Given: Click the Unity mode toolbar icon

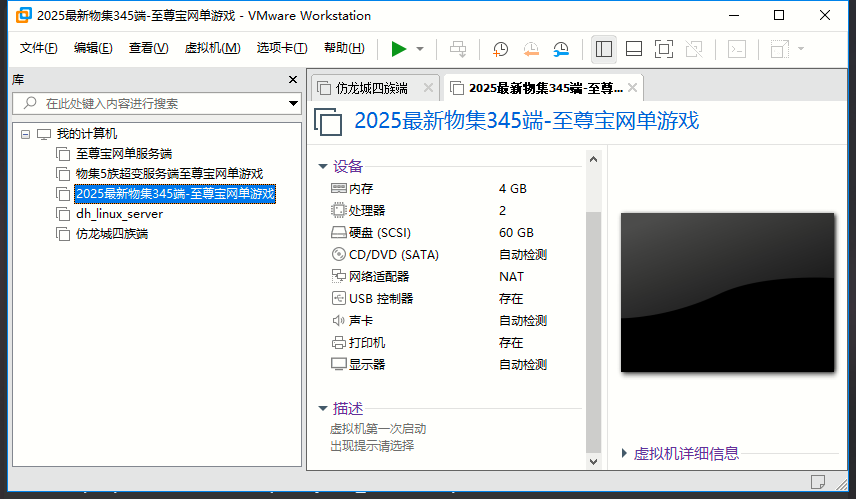Looking at the screenshot, I should tap(694, 49).
